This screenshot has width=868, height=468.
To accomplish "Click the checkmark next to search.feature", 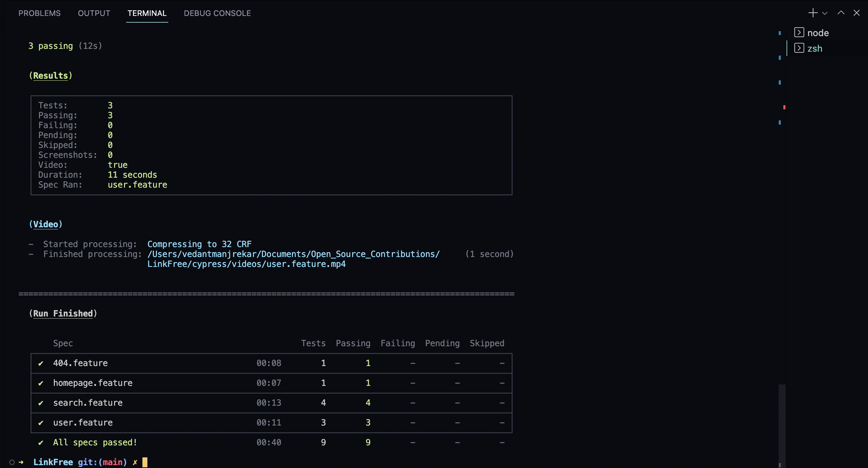I will point(41,403).
